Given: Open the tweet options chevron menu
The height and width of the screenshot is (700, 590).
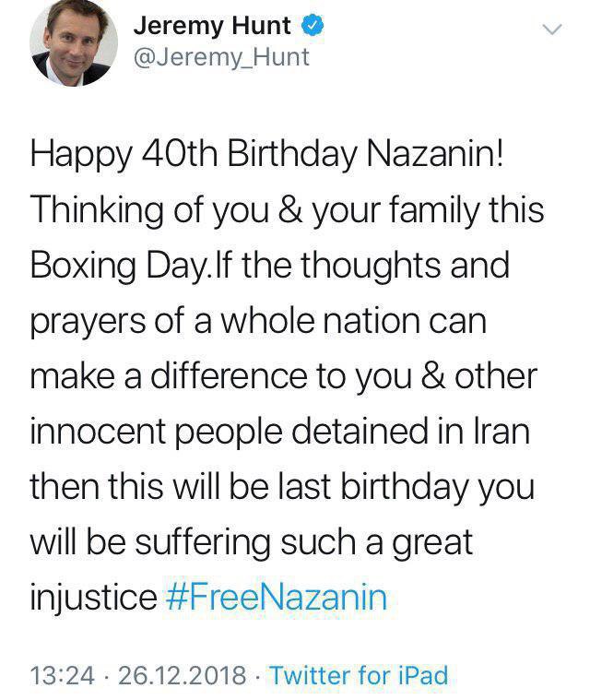Looking at the screenshot, I should (x=552, y=30).
